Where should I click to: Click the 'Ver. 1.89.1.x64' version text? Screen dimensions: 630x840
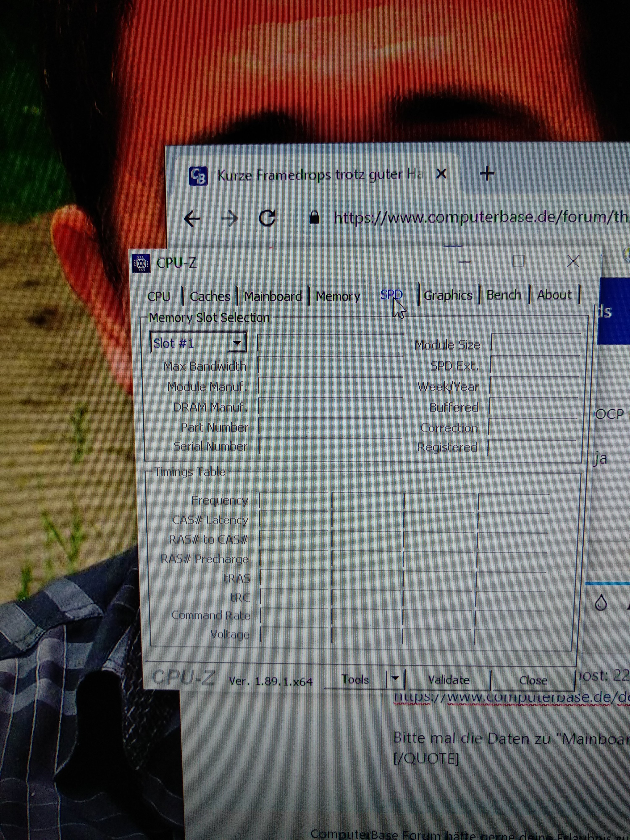tap(271, 681)
